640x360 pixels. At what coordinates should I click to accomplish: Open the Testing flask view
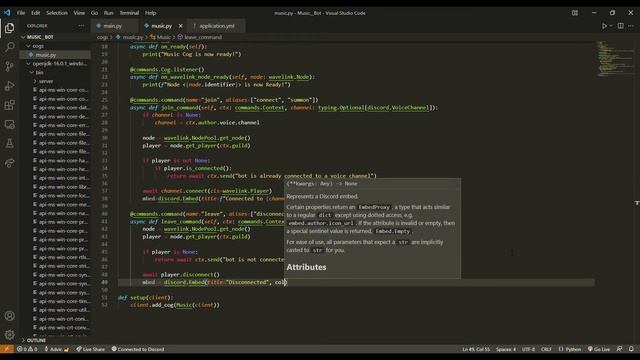(9, 143)
